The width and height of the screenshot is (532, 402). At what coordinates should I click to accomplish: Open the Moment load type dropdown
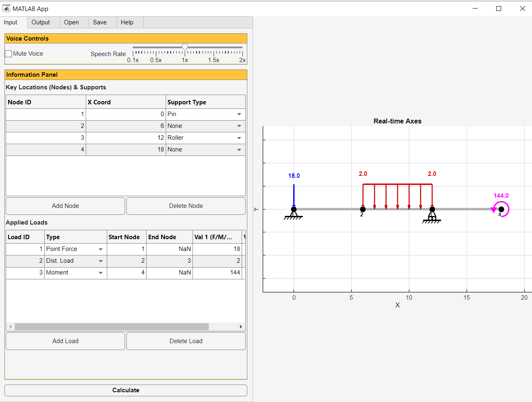101,272
